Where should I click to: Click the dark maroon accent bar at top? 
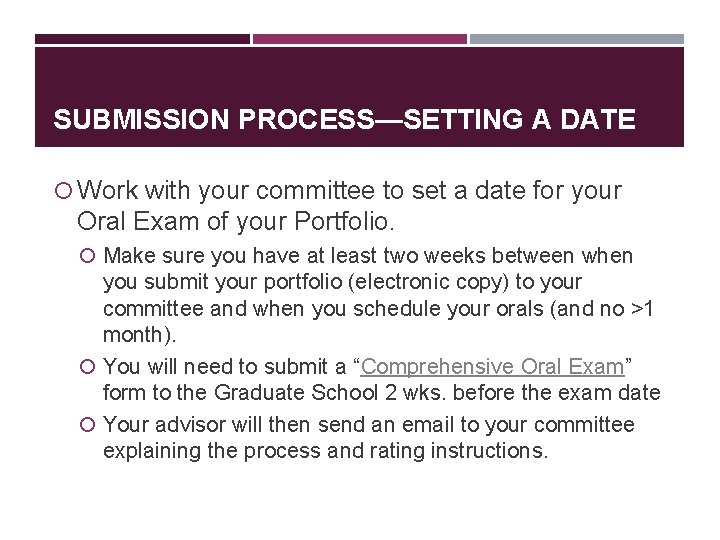coord(142,39)
